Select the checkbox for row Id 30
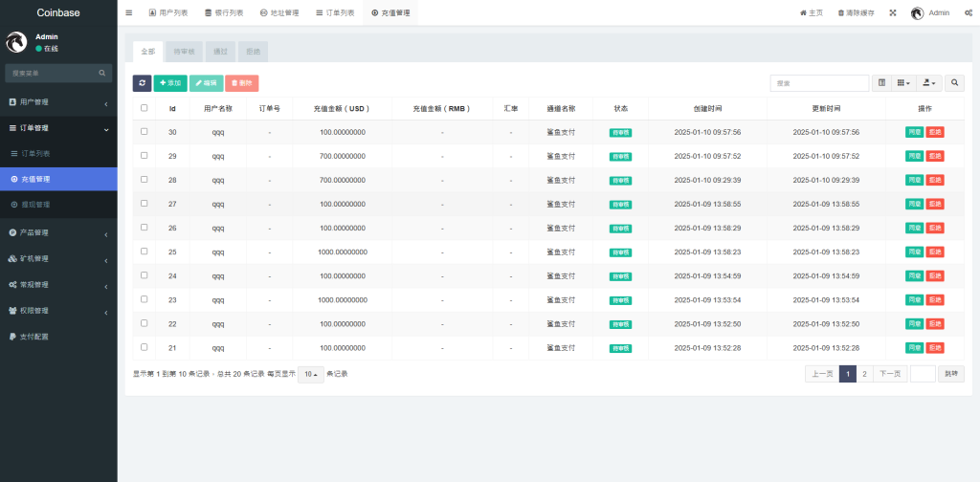 click(x=145, y=132)
